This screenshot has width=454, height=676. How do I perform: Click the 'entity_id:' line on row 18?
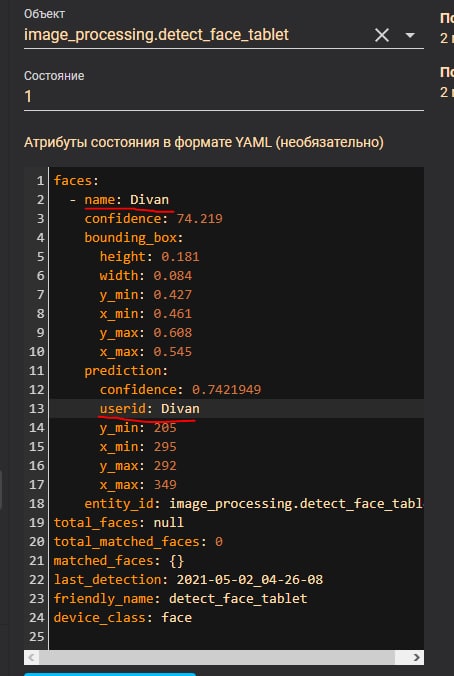tap(254, 503)
